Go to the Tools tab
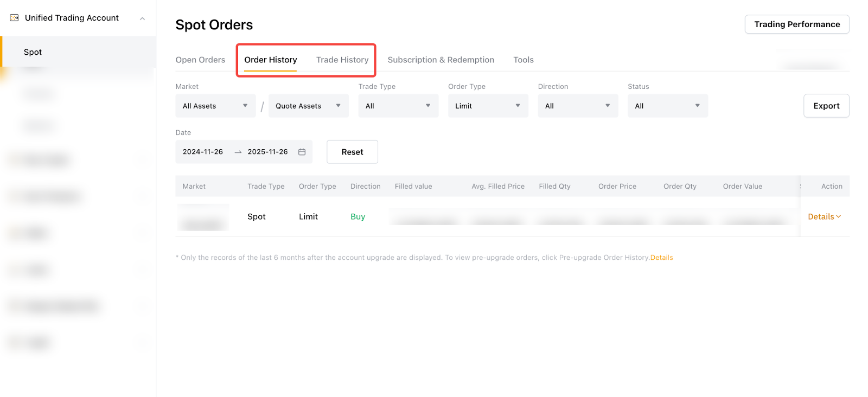Viewport: 868px width, 397px height. pyautogui.click(x=524, y=60)
